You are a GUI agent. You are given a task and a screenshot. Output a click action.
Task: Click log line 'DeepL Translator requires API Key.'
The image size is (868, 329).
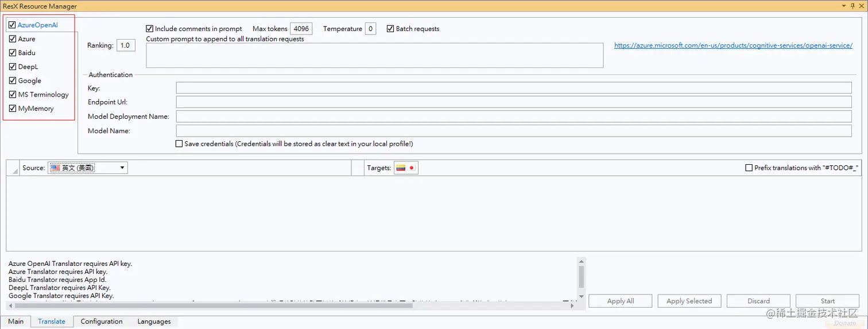click(x=60, y=288)
